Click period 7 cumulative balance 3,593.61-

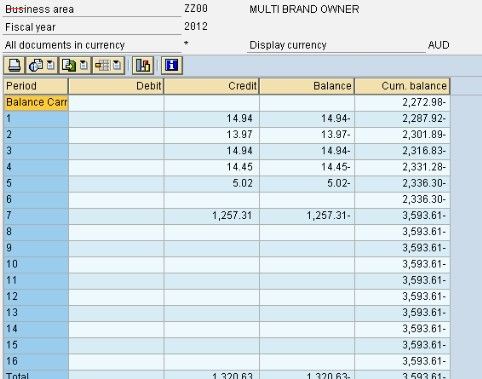pyautogui.click(x=402, y=216)
